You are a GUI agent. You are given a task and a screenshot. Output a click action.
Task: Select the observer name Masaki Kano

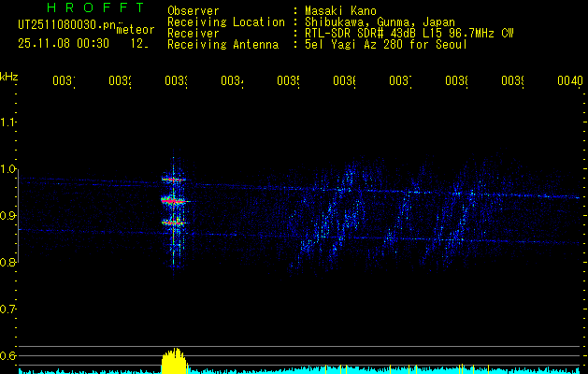coord(337,10)
